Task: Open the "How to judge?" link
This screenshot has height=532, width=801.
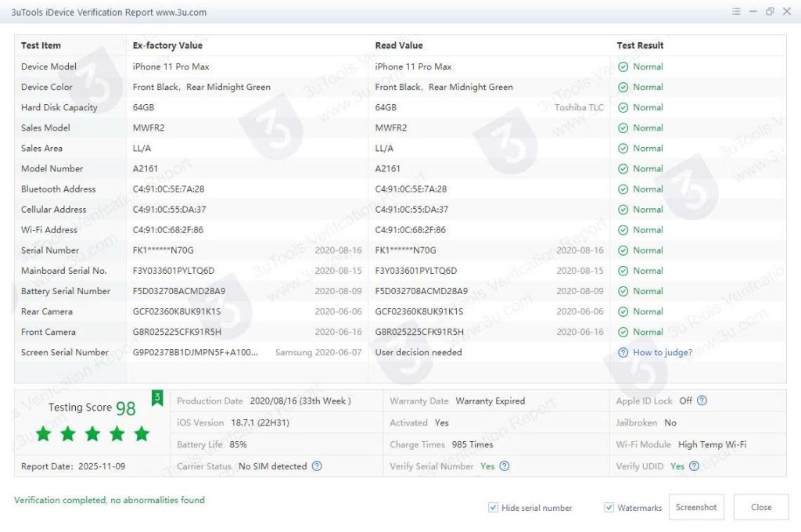Action: tap(662, 352)
